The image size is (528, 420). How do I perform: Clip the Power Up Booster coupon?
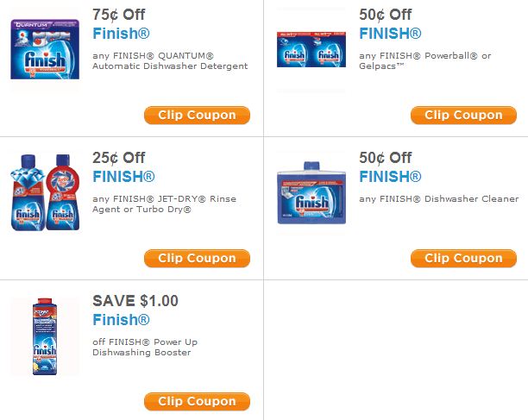pos(197,402)
